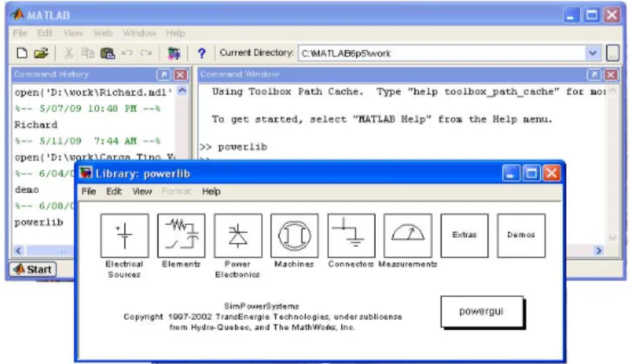Open help via the question mark icon
The width and height of the screenshot is (630, 364).
(202, 53)
